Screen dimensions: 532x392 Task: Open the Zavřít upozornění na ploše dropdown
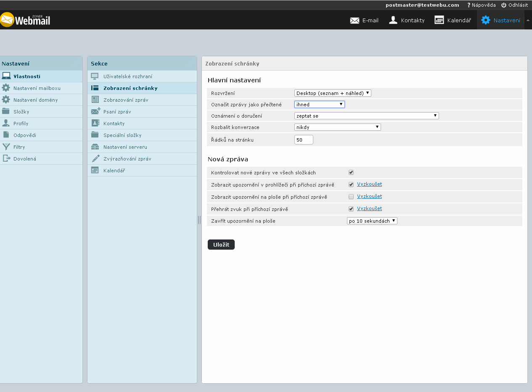point(372,221)
